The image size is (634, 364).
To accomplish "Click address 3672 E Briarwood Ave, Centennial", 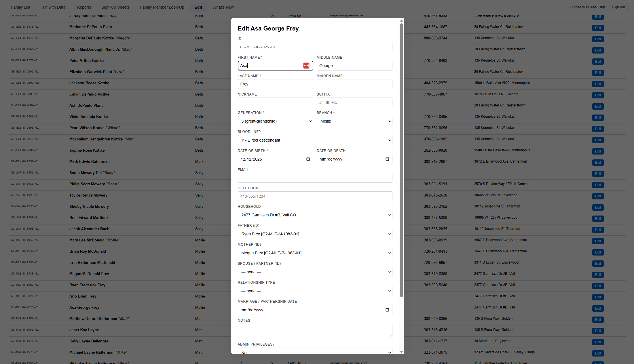I will click(x=500, y=161).
